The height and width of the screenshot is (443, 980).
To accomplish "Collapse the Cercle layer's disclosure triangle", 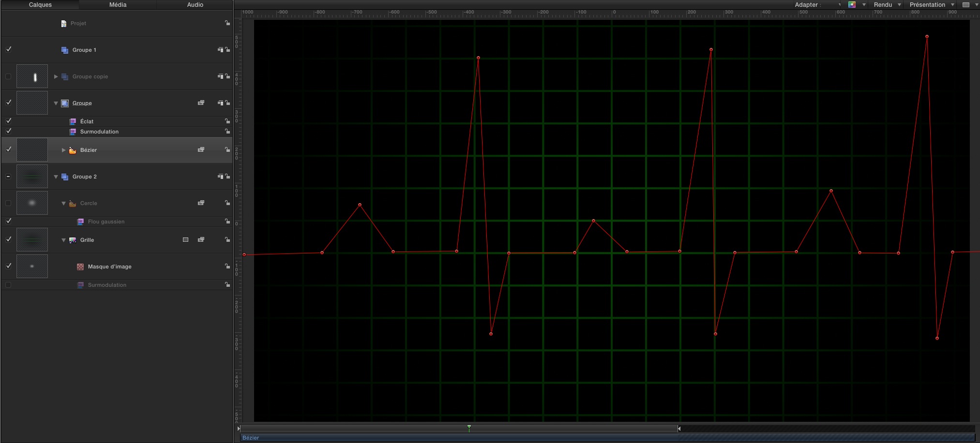I will (63, 203).
